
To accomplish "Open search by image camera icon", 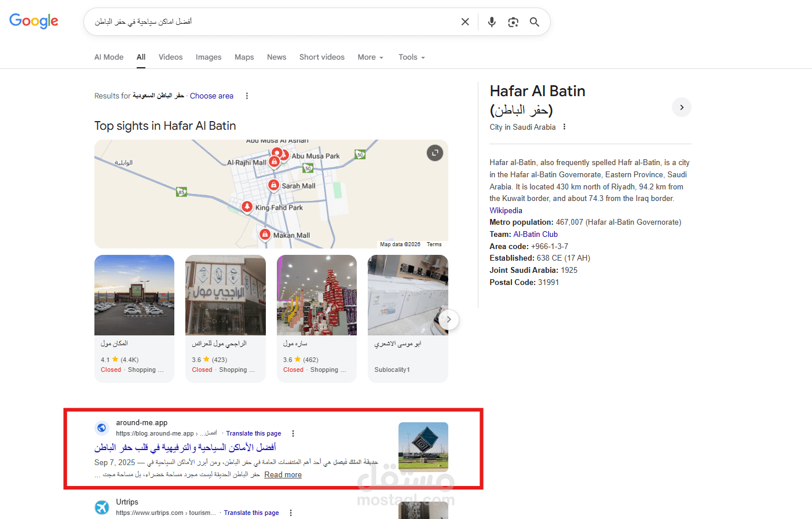I will click(513, 22).
